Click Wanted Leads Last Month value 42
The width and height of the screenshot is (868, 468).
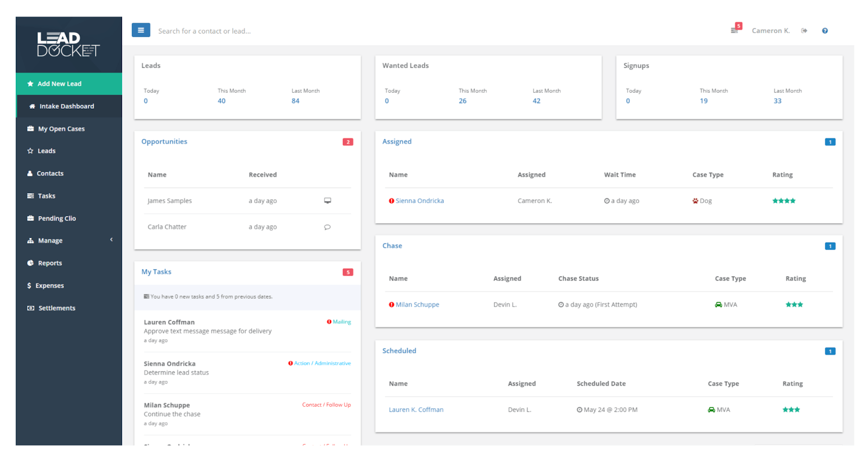click(536, 101)
